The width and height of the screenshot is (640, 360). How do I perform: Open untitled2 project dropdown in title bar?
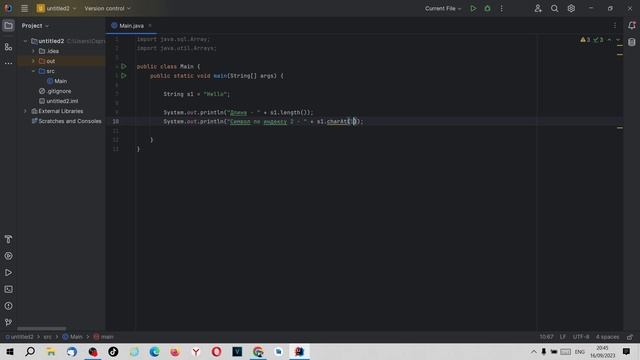click(56, 8)
